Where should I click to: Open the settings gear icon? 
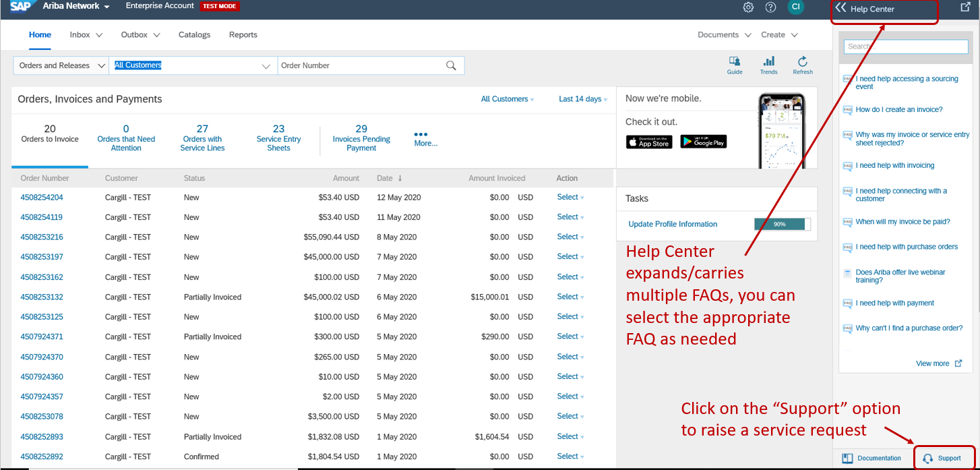tap(748, 7)
